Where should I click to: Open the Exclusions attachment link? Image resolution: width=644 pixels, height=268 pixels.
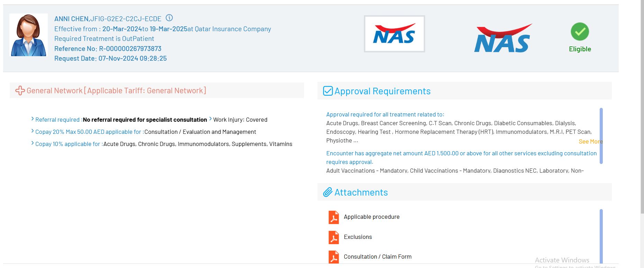click(x=358, y=237)
